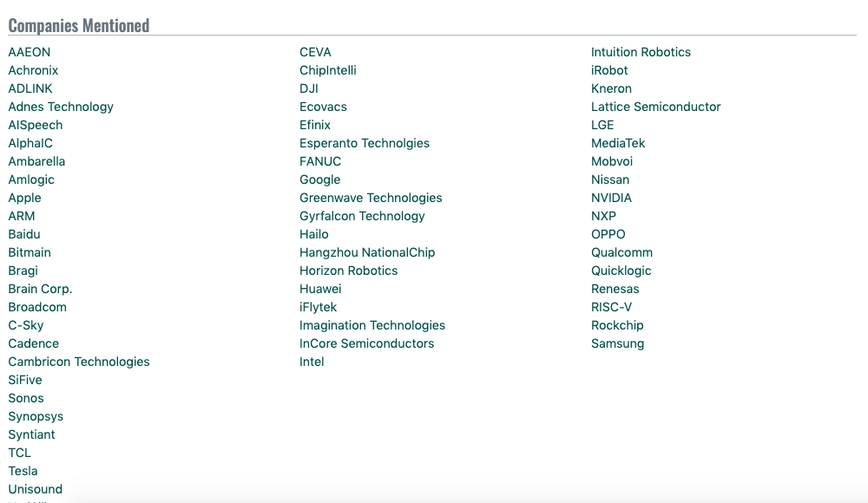Open the CEVA link
This screenshot has height=503, width=868.
click(x=315, y=52)
